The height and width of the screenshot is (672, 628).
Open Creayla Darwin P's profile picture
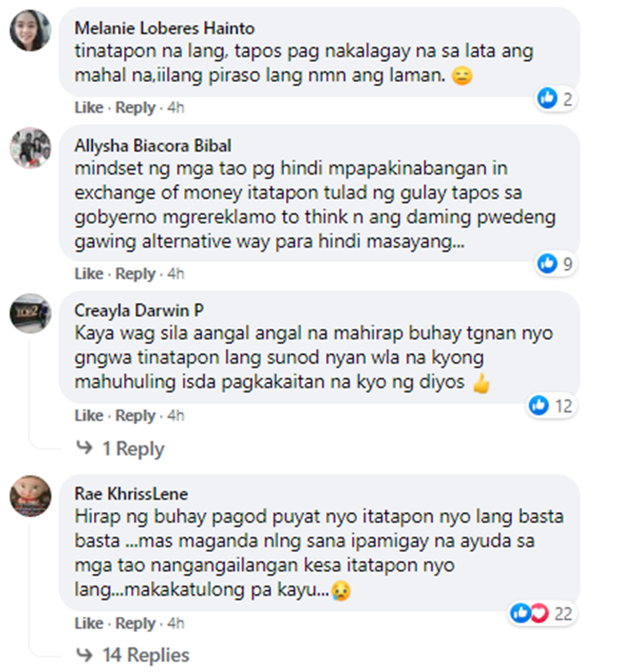point(30,313)
